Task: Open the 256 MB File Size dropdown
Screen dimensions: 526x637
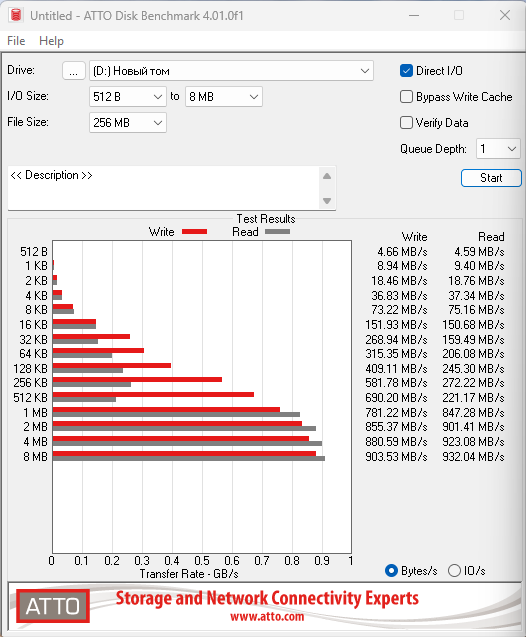Action: coord(128,123)
